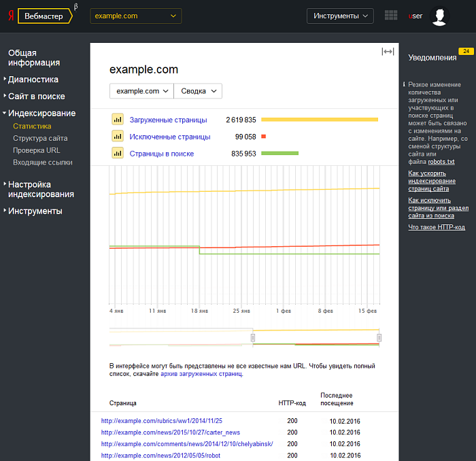The image size is (476, 461).
Task: Open the services grid icon
Action: click(x=391, y=16)
